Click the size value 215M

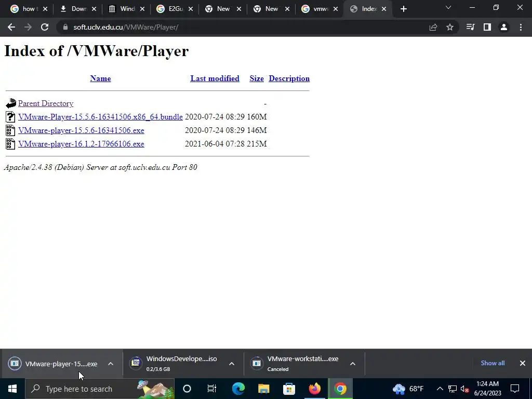pyautogui.click(x=257, y=144)
